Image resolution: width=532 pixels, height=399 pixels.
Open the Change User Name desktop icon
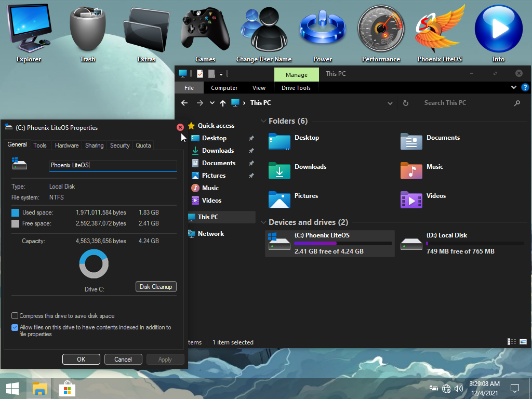264,32
